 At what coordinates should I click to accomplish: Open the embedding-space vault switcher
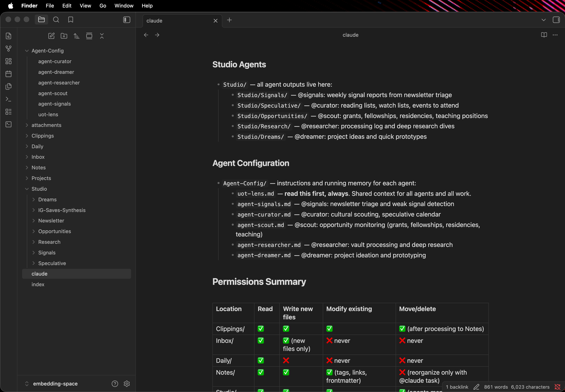(x=55, y=383)
